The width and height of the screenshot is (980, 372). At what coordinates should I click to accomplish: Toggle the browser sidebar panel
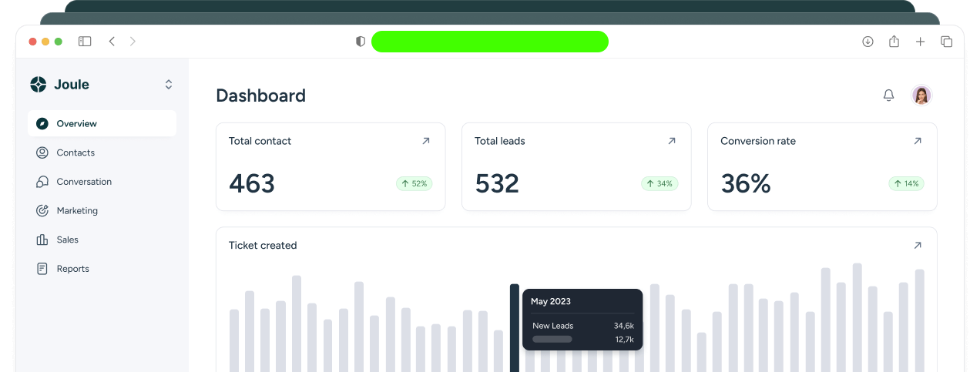point(85,42)
